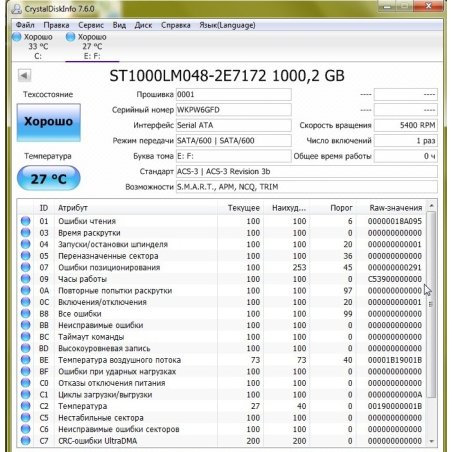The image size is (452, 452).
Task: Click the blue health orb on C: tab
Action: coord(17,37)
